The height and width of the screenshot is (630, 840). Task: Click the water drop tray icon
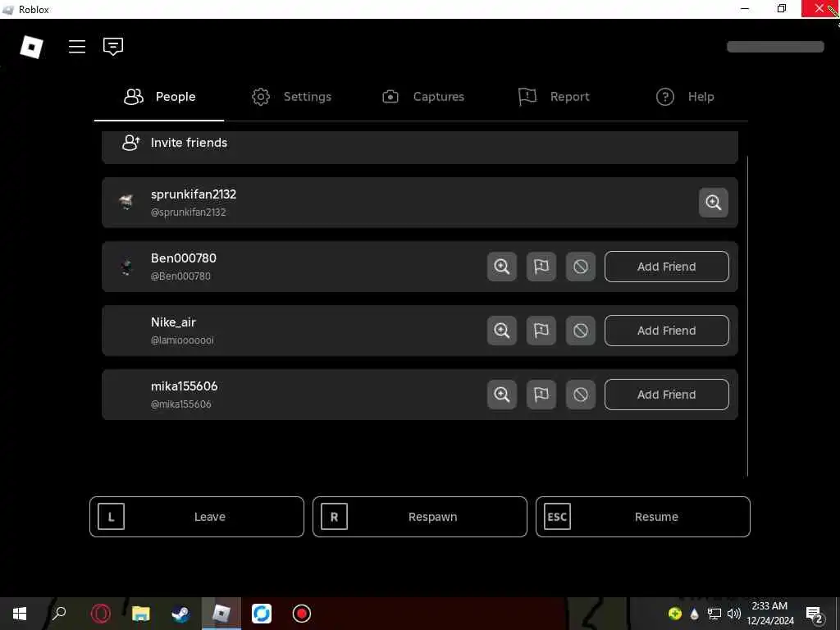694,614
